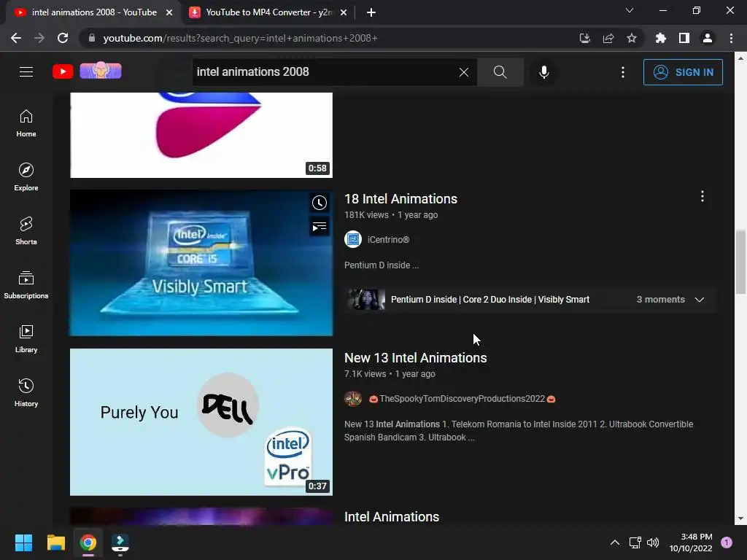747x560 pixels.
Task: View site information lock icon
Action: (x=92, y=38)
